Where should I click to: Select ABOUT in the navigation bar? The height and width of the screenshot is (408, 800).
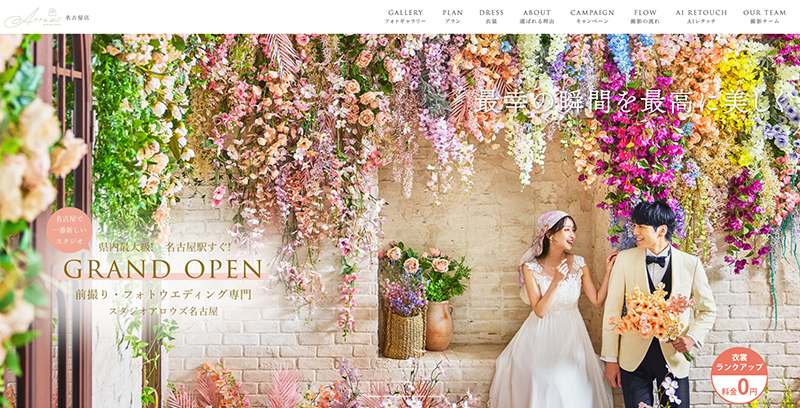(x=536, y=16)
